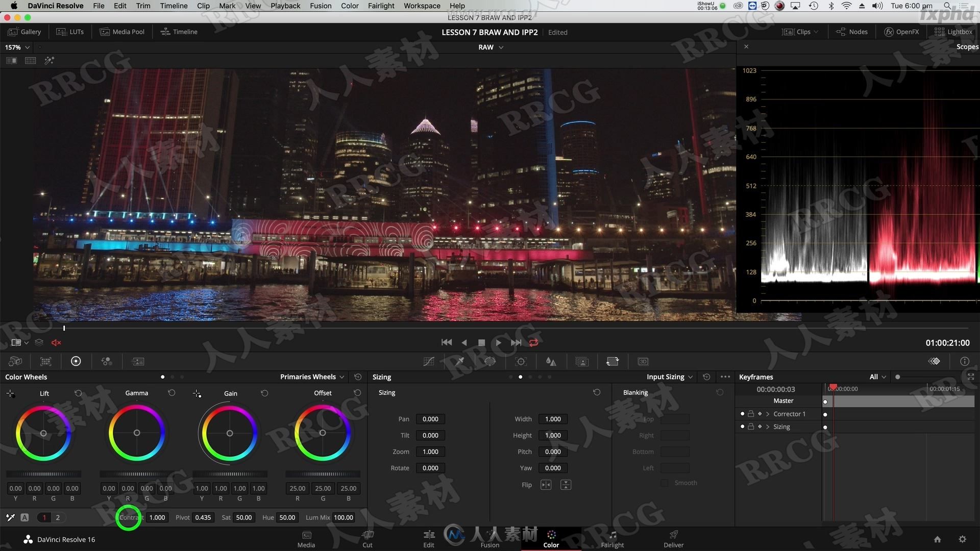Lock the Sizing keyframe track
This screenshot has height=551, width=980.
751,427
